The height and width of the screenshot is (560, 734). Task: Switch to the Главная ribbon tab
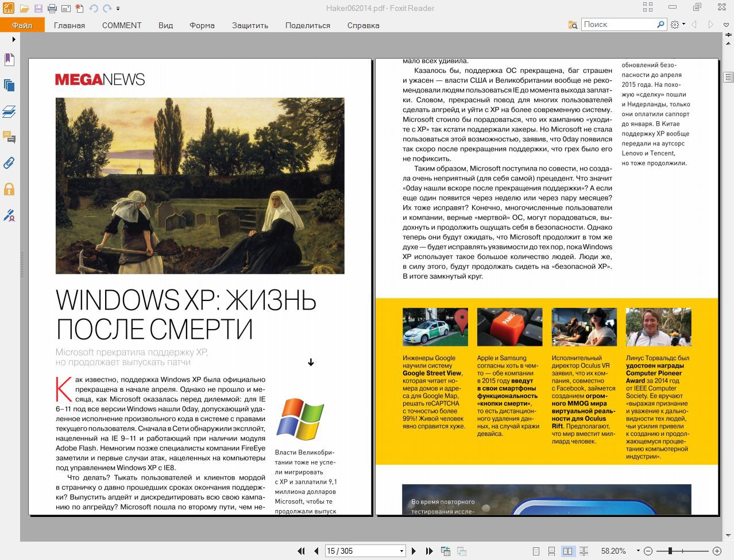point(69,25)
